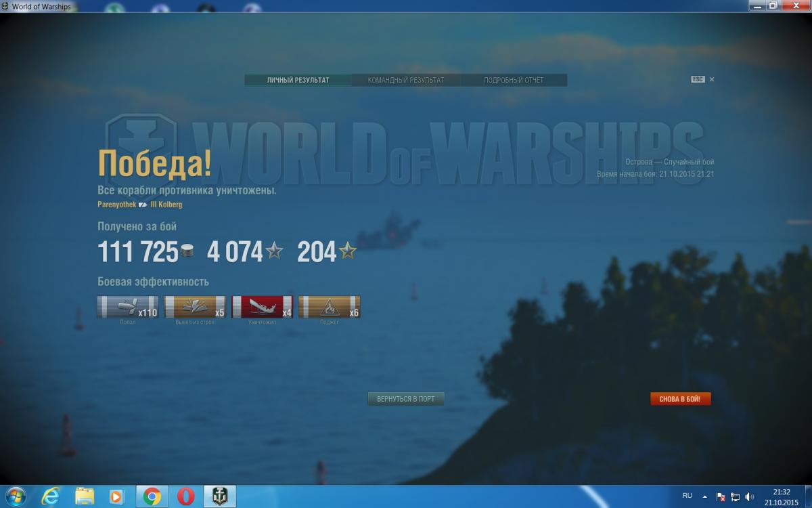Launch Internet Explorer from the taskbar
The width and height of the screenshot is (812, 508).
click(x=49, y=496)
